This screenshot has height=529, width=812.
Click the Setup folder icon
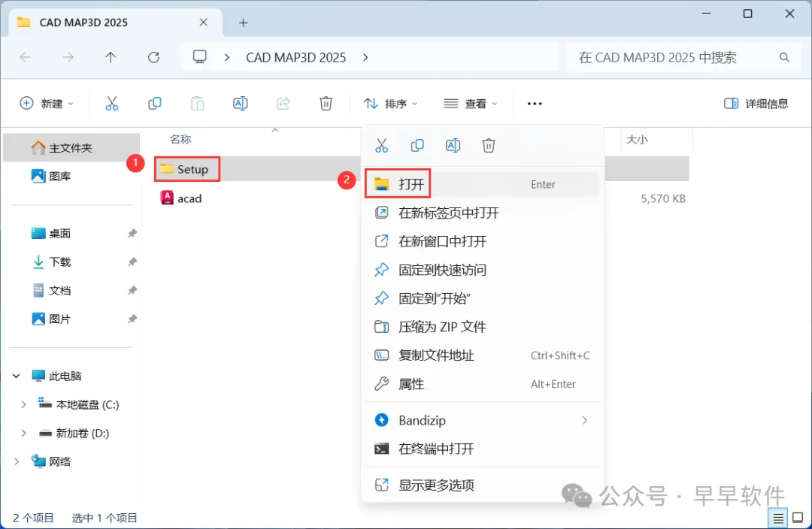167,169
